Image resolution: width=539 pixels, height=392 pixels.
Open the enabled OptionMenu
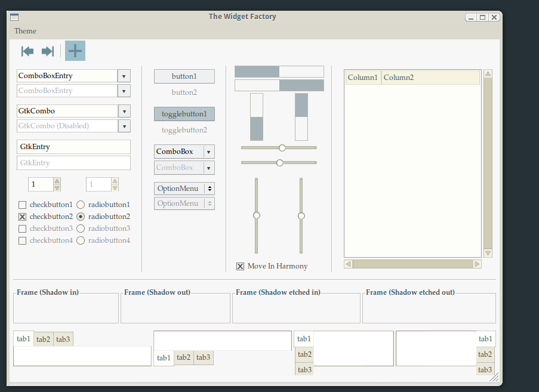tap(184, 189)
